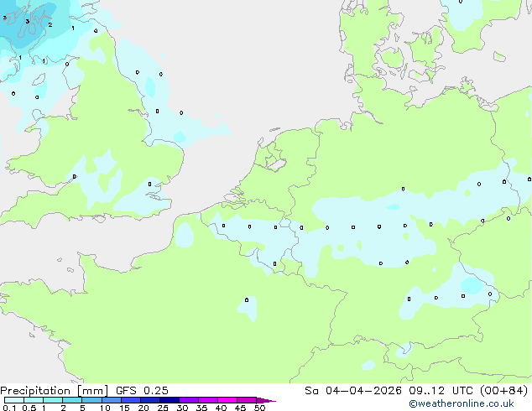Image resolution: width=532 pixels, height=411 pixels.
Task: Click the 0.5–1 mm legend swatch
Action: tap(34, 400)
